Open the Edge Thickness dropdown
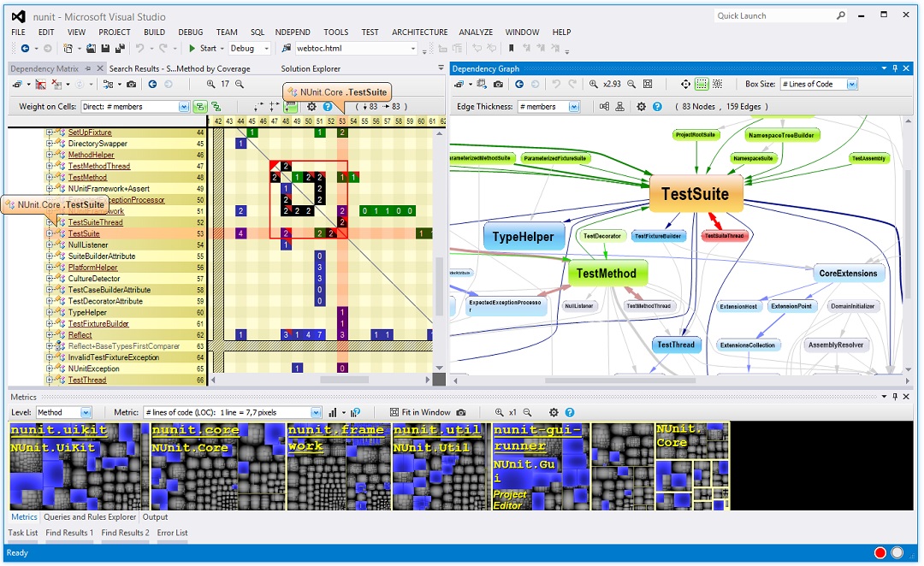This screenshot has width=924, height=566. coord(573,107)
